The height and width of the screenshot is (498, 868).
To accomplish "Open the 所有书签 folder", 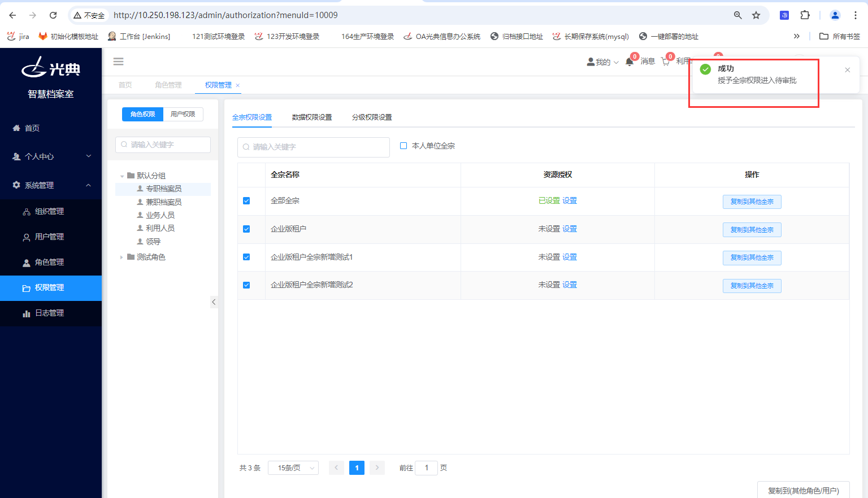I will [840, 36].
